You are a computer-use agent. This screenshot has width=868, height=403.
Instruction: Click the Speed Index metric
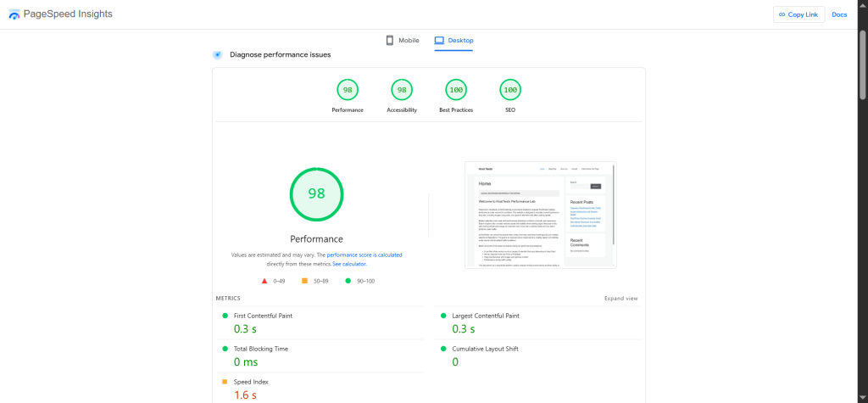point(253,381)
